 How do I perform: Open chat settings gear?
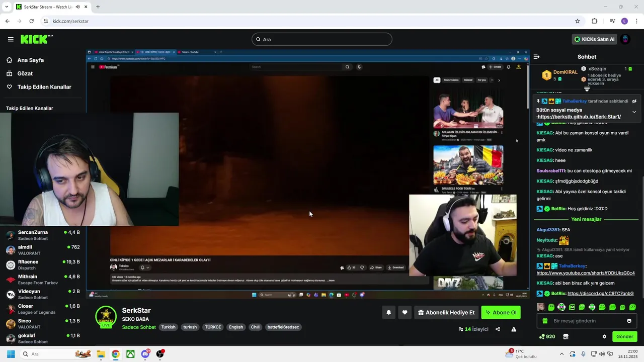pyautogui.click(x=604, y=336)
